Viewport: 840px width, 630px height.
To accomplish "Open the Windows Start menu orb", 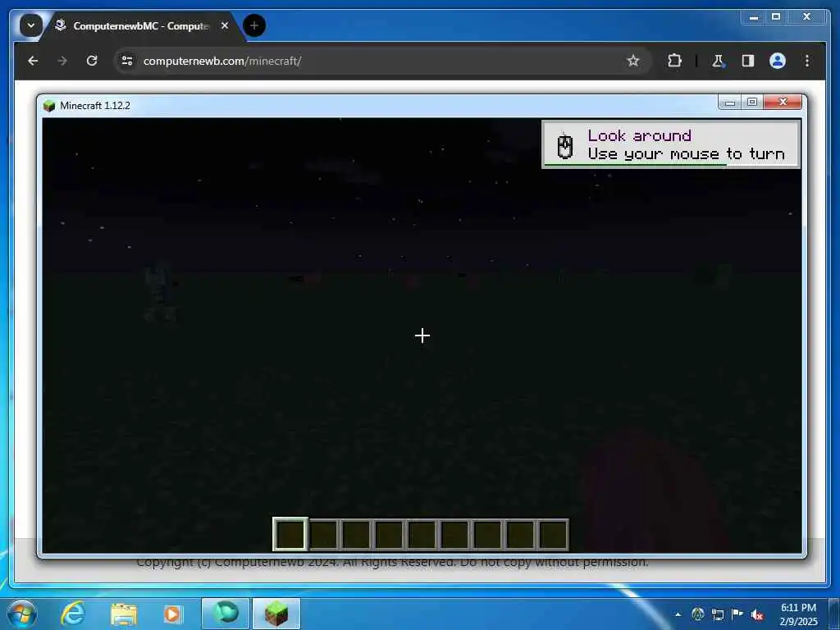I will tap(22, 614).
